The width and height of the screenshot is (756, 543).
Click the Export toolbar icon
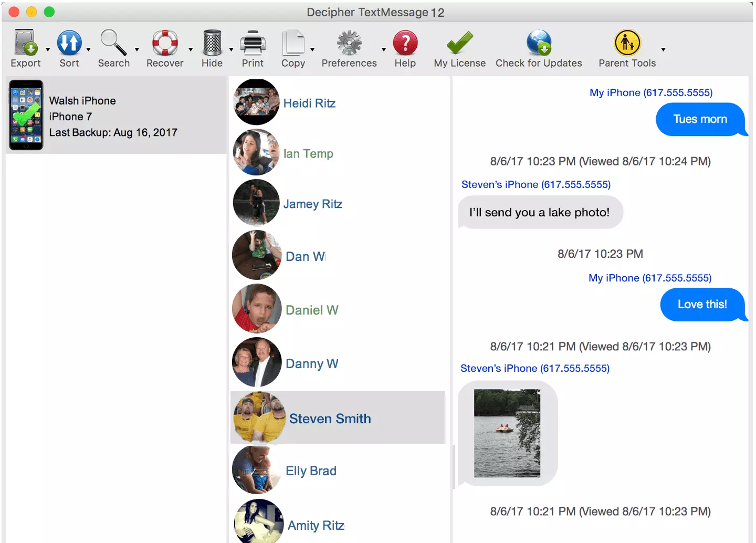pyautogui.click(x=26, y=43)
